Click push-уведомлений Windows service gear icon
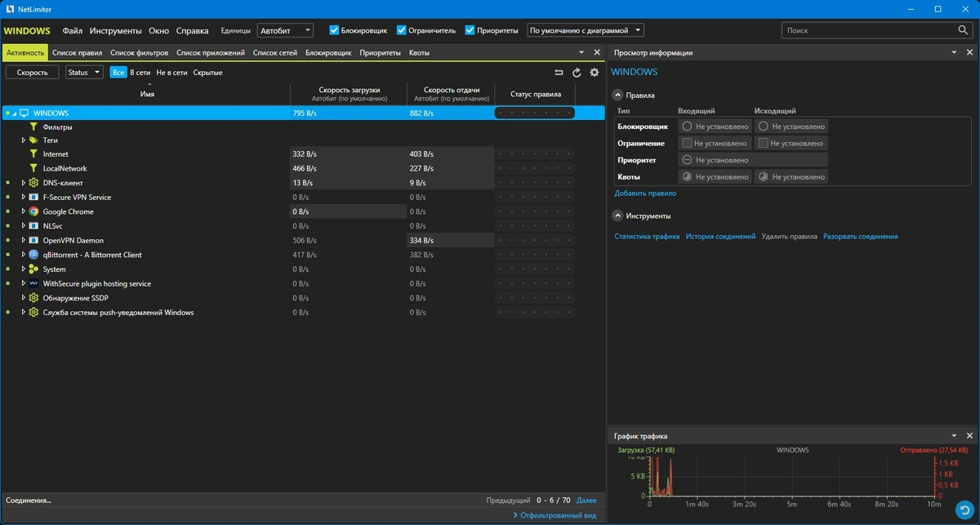The height and width of the screenshot is (525, 980). [34, 313]
